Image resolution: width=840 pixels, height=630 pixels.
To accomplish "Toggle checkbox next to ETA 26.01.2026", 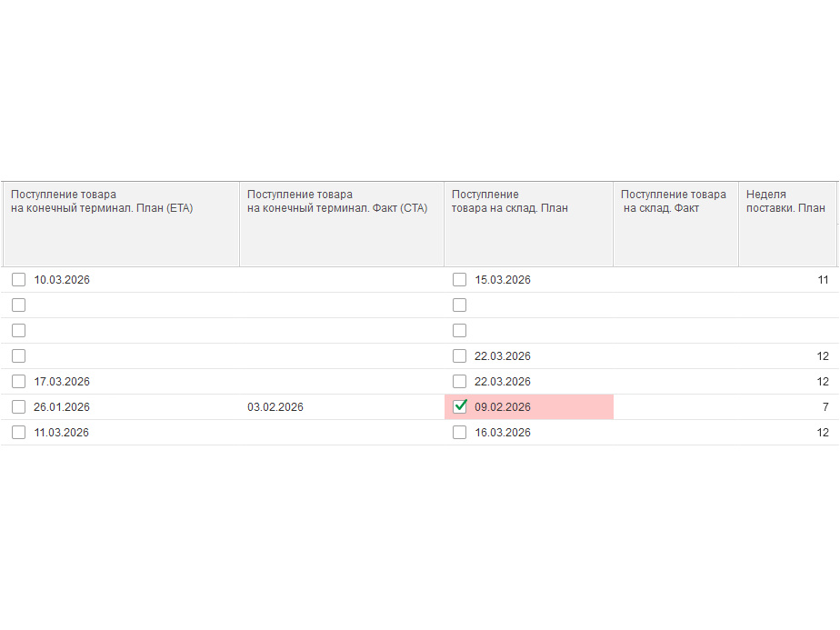I will [19, 406].
